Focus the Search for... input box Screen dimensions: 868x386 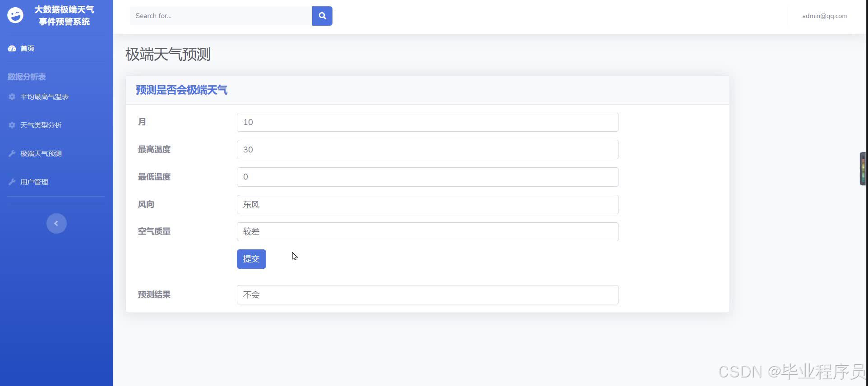tap(221, 16)
